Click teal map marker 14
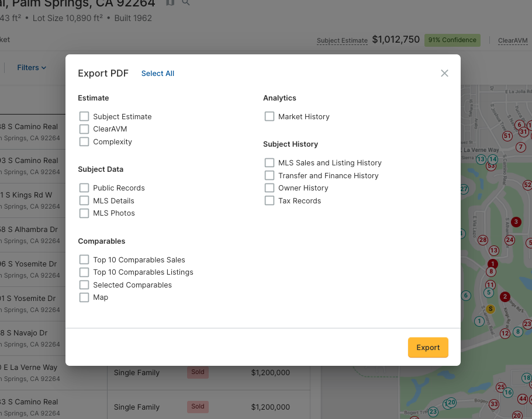 (493, 159)
